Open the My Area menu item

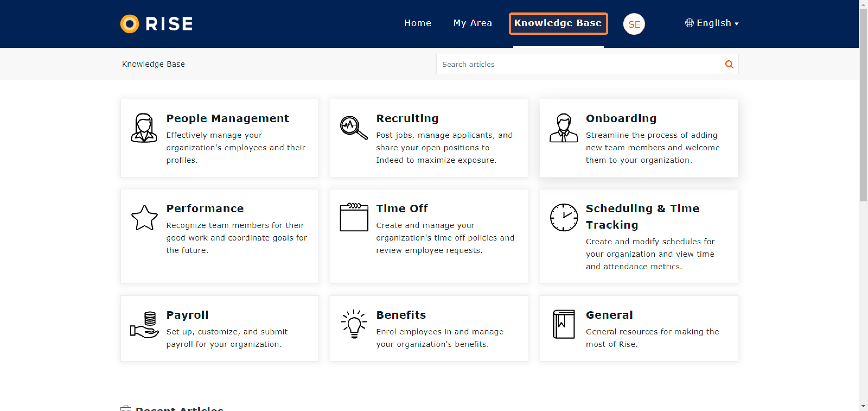(473, 23)
